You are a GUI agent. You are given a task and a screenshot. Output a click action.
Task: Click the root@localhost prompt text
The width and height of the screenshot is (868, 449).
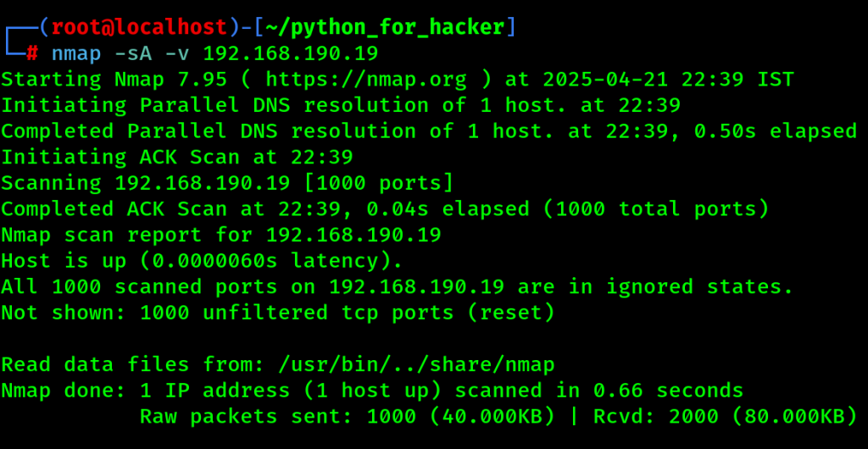click(x=140, y=27)
